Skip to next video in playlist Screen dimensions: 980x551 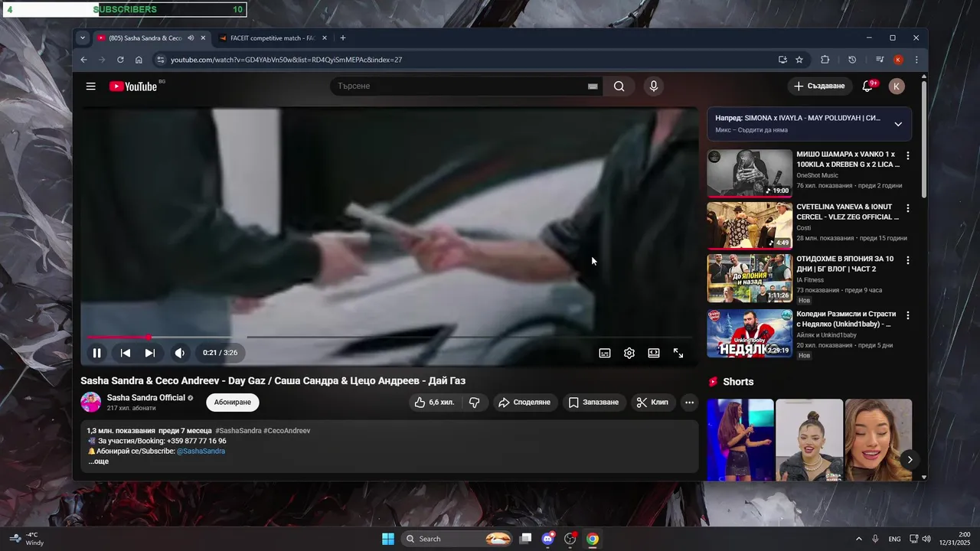tap(150, 353)
